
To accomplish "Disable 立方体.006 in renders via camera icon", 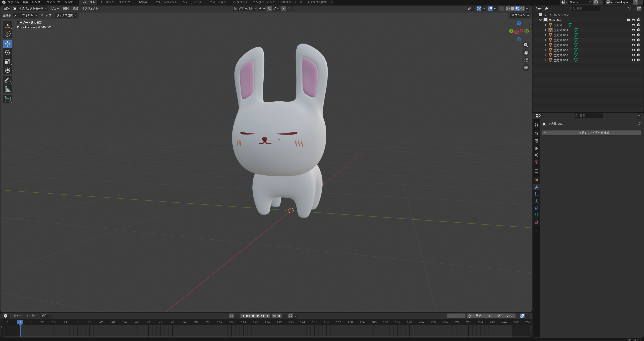I will [639, 55].
